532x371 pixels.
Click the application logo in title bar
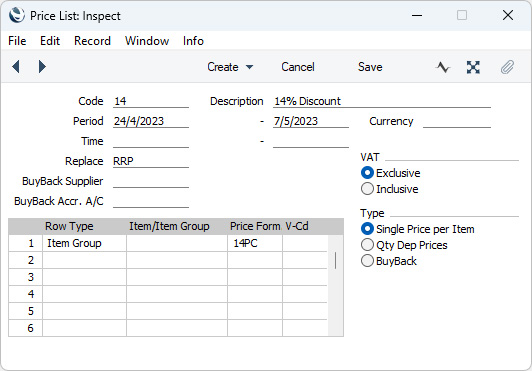[x=17, y=15]
